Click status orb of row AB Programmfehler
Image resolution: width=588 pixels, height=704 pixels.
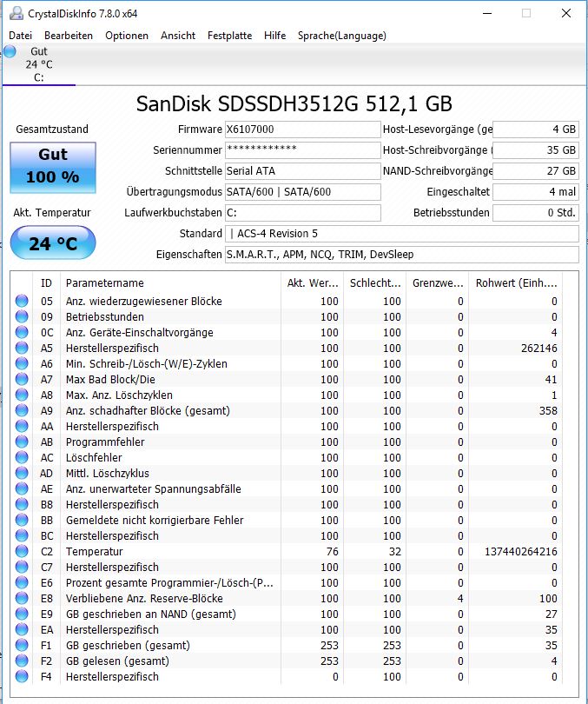[x=22, y=442]
